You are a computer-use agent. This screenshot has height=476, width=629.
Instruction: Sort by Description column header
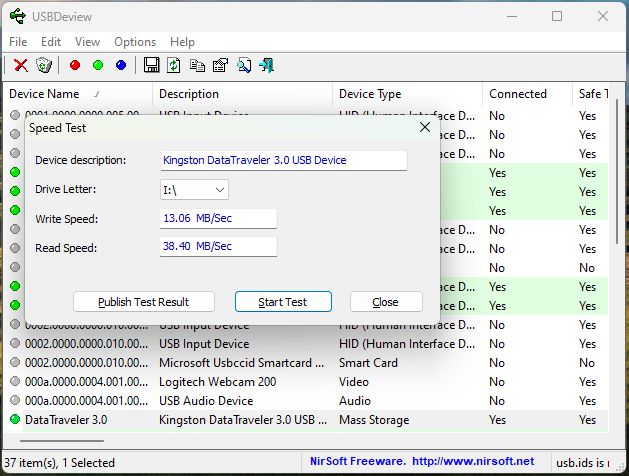point(242,94)
